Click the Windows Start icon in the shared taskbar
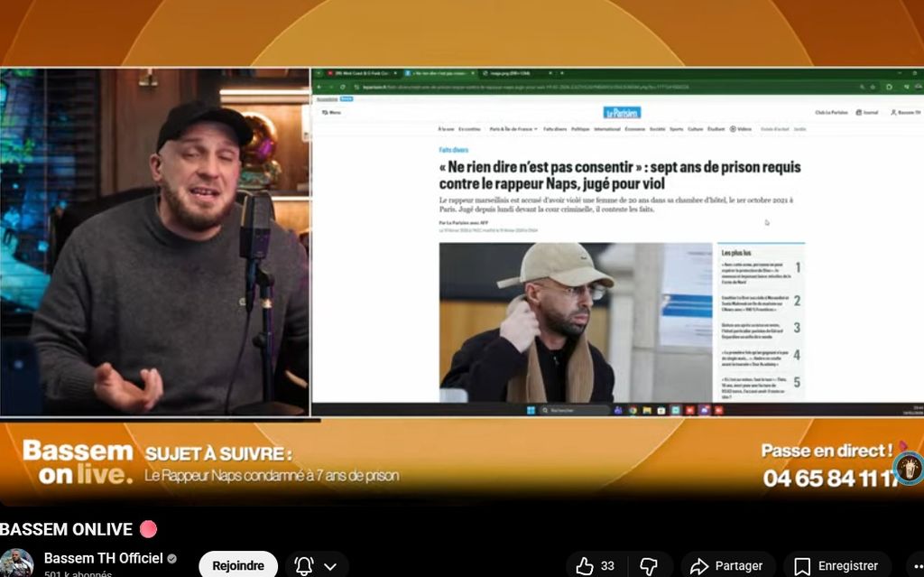The image size is (924, 577). point(531,410)
